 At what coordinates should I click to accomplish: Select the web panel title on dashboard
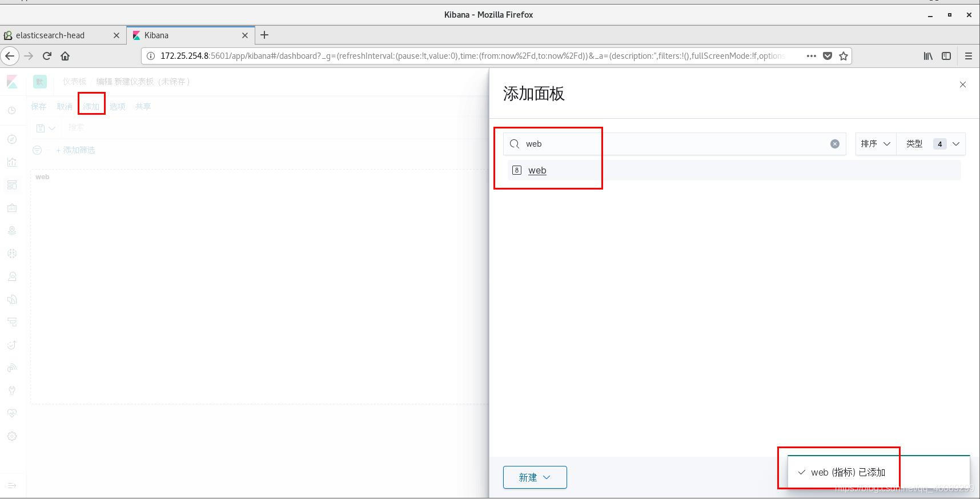(x=42, y=177)
